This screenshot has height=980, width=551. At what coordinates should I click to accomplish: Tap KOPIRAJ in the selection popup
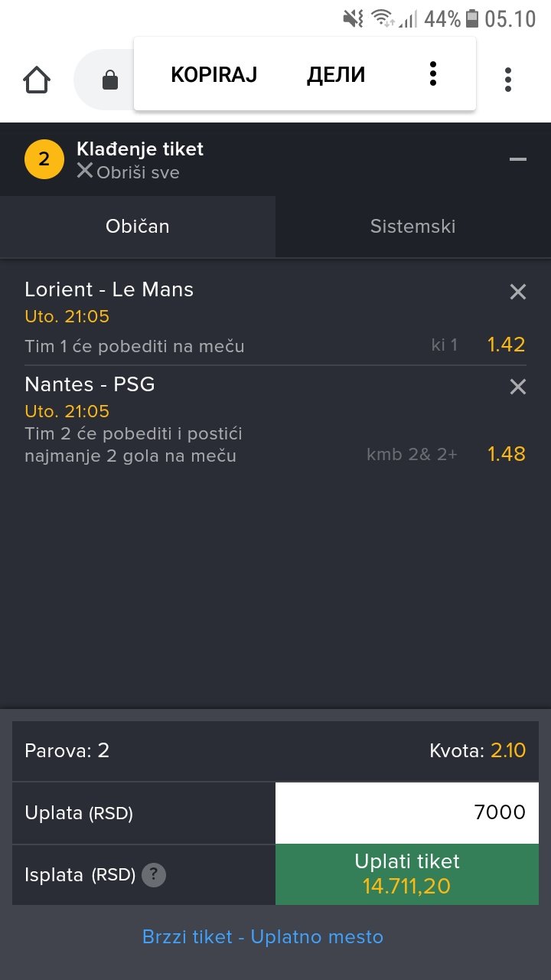214,74
